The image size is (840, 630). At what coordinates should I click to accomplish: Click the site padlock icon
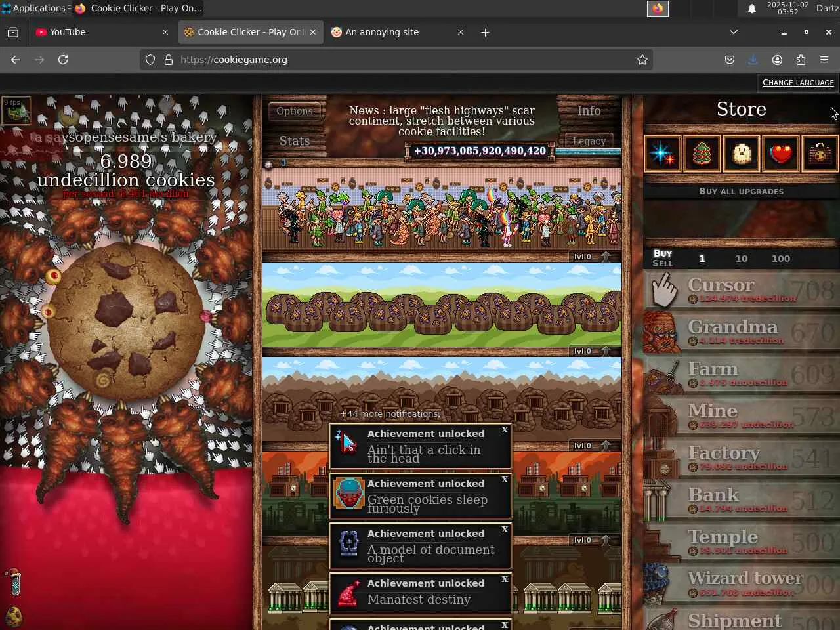(169, 60)
